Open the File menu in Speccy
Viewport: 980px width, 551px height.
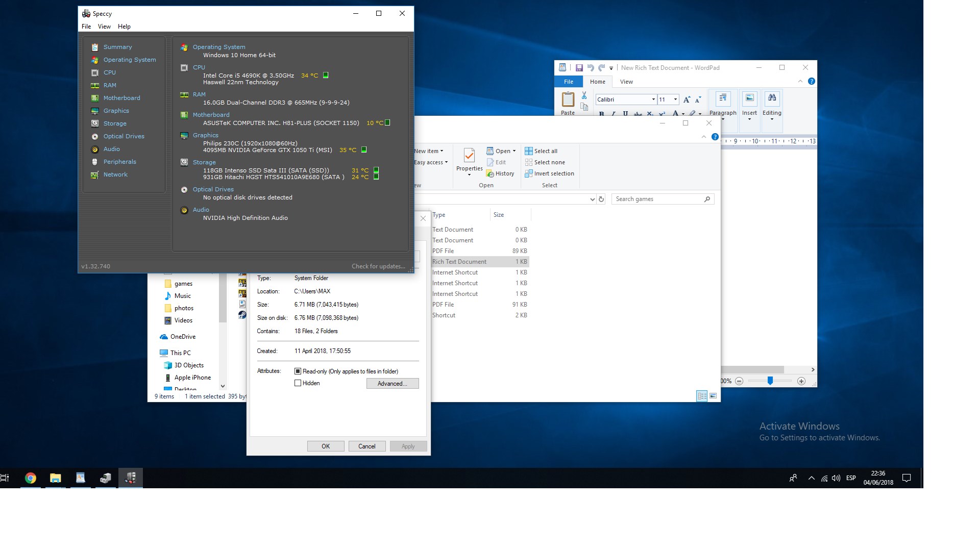[86, 27]
